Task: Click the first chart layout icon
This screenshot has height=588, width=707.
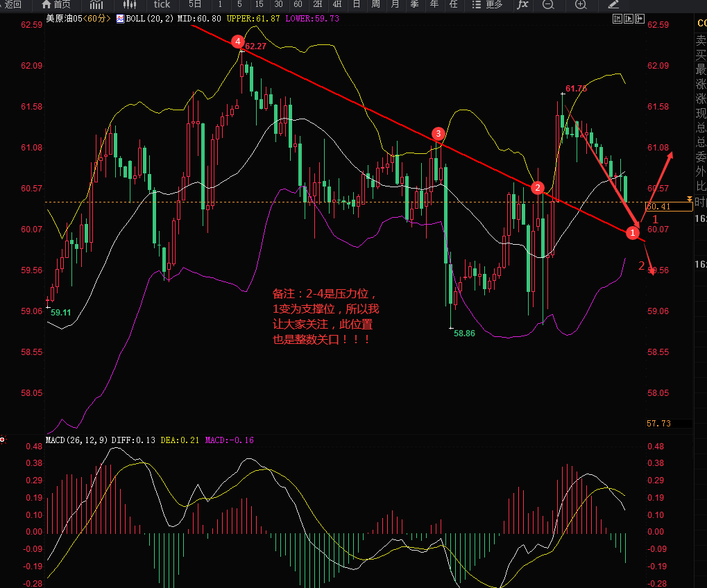Action: pyautogui.click(x=617, y=19)
